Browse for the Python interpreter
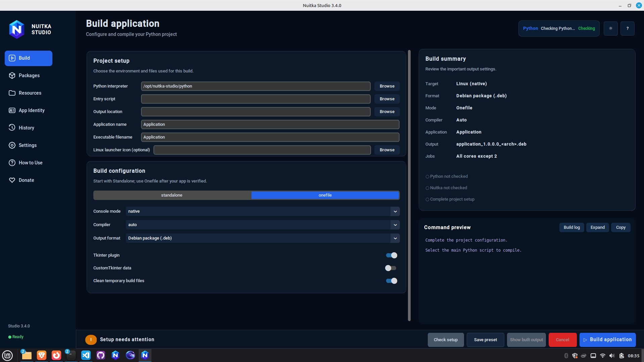The height and width of the screenshot is (362, 644). (387, 86)
